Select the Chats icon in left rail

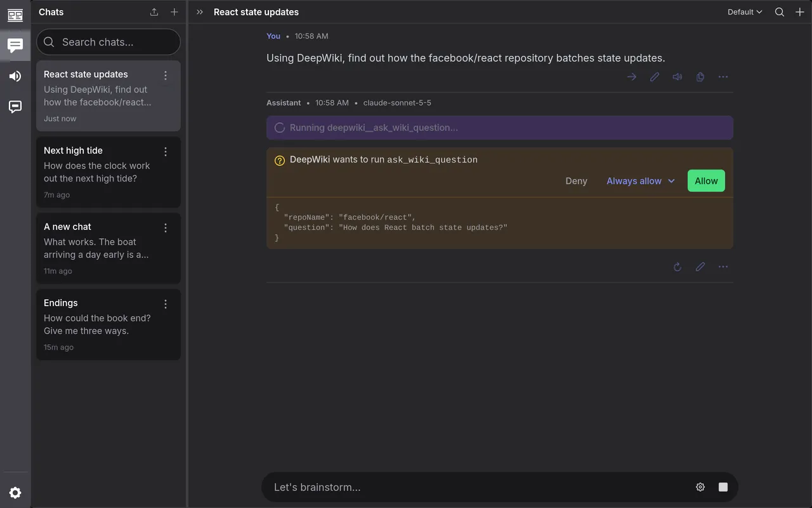pyautogui.click(x=15, y=45)
